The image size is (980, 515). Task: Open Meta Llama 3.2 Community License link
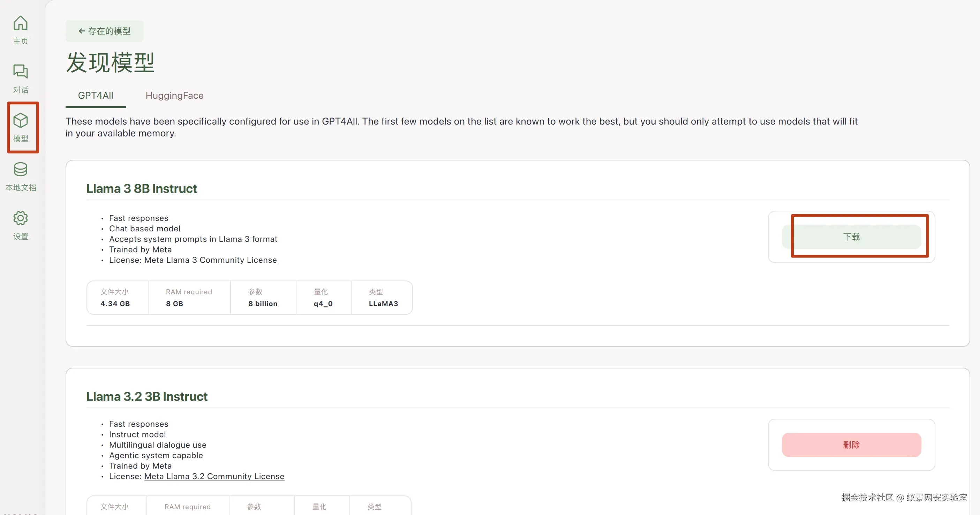pyautogui.click(x=214, y=476)
